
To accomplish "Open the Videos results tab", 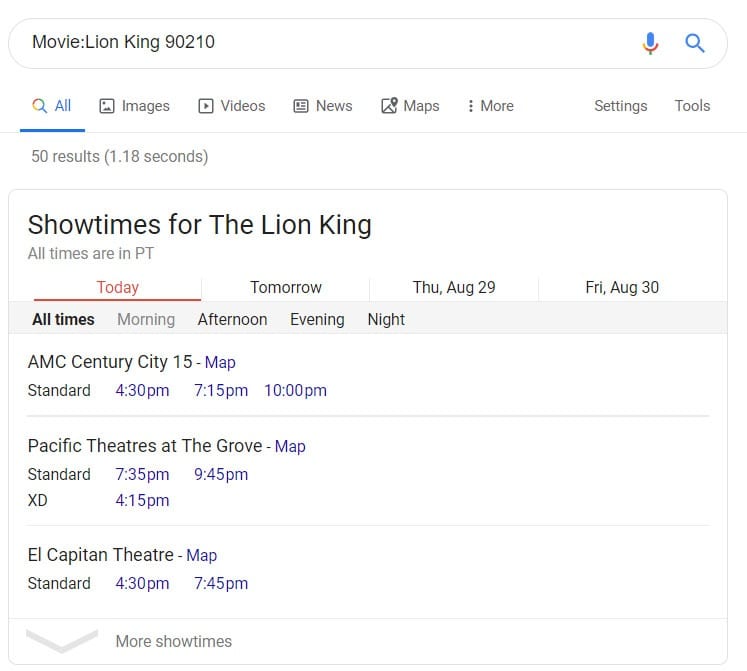I will click(x=232, y=106).
